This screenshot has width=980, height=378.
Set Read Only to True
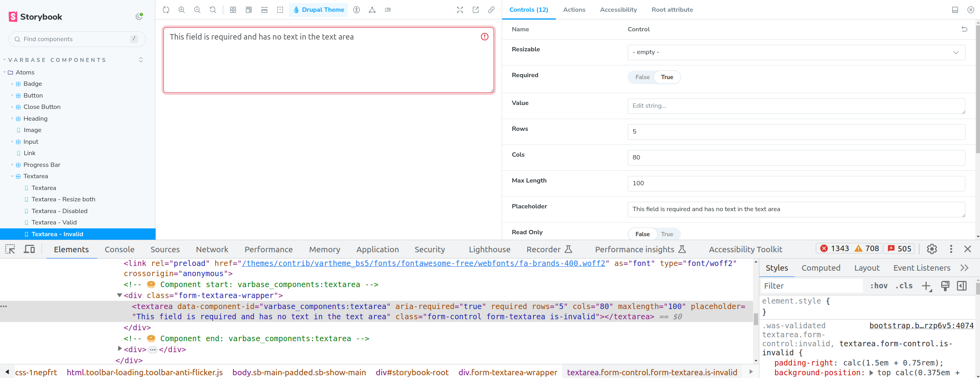coord(667,234)
